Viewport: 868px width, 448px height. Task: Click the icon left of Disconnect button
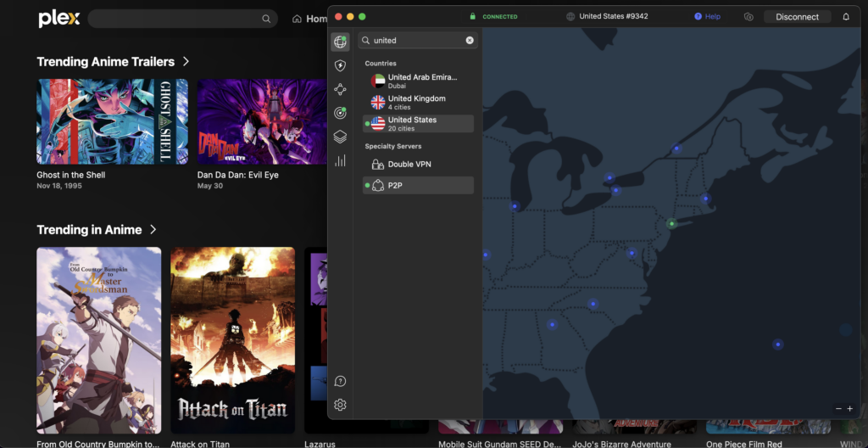pyautogui.click(x=748, y=17)
